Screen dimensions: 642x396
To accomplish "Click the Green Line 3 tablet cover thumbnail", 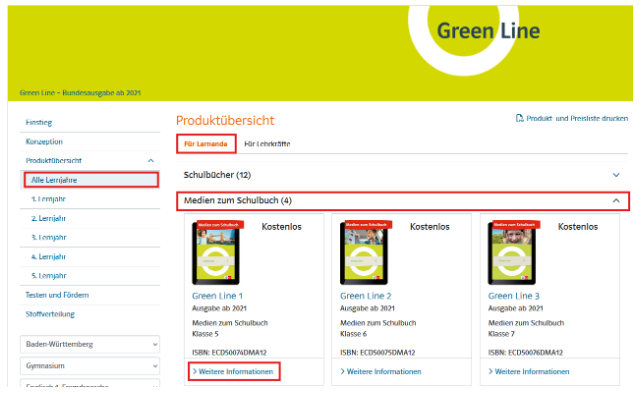I will click(x=512, y=253).
